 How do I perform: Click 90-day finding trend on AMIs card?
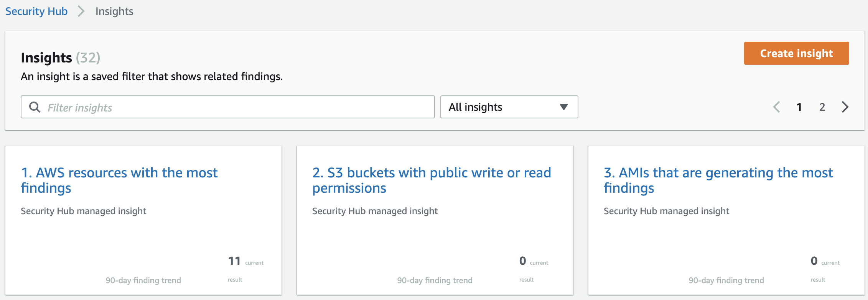coord(726,280)
